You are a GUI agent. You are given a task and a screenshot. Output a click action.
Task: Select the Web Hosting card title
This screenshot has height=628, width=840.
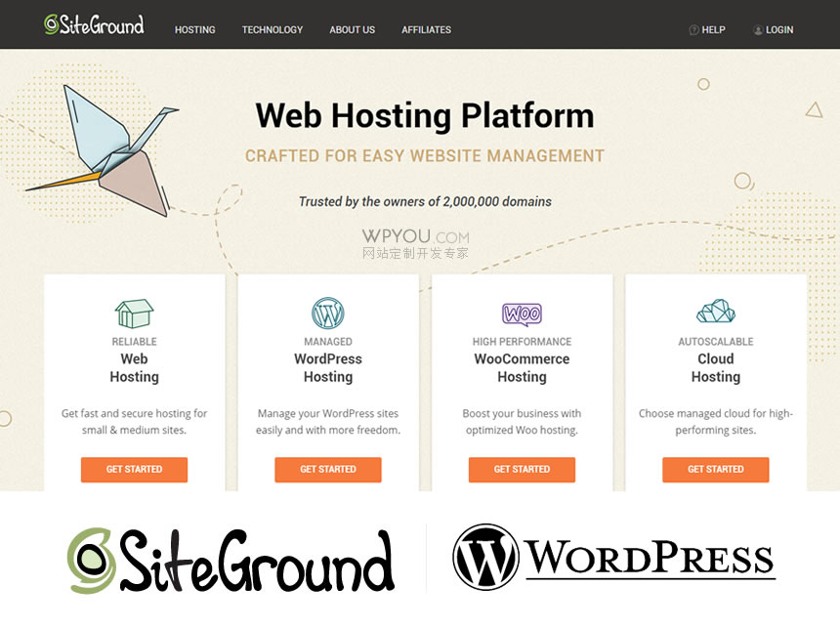coord(134,367)
